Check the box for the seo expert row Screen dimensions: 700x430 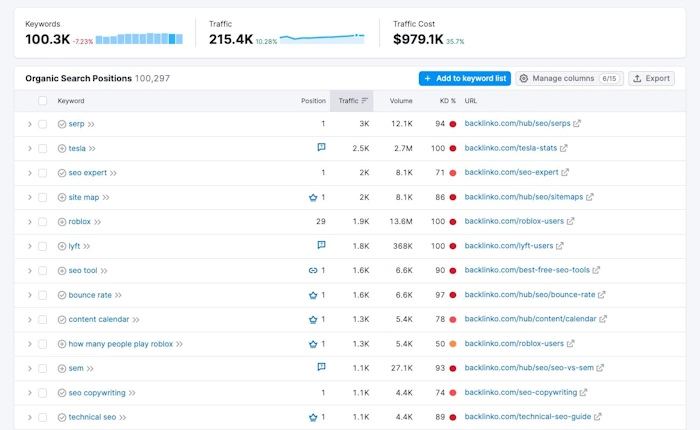(x=42, y=173)
